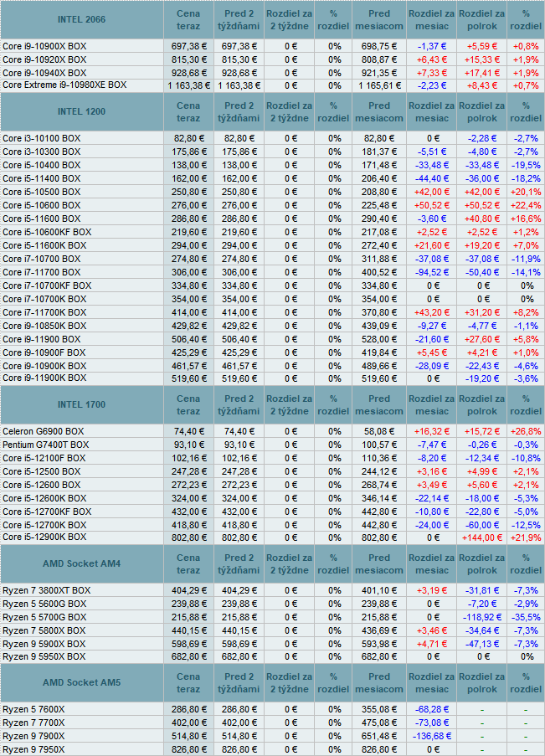The height and width of the screenshot is (756, 545).
Task: Select the Ryzen 5 5600G BOX product
Action: tap(44, 604)
